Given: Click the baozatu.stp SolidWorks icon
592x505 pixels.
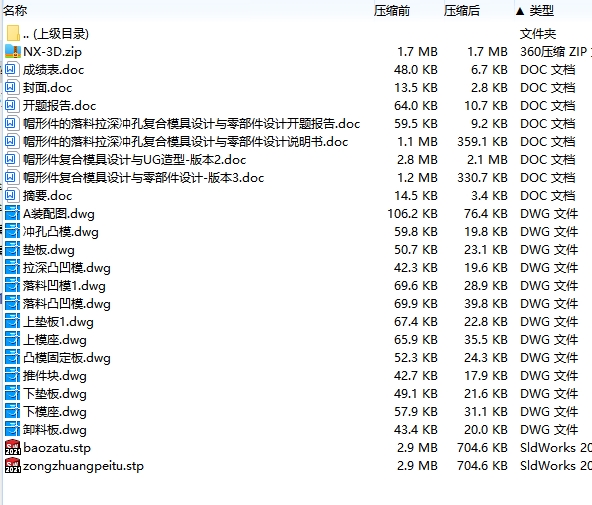Looking at the screenshot, I should click(x=13, y=448).
